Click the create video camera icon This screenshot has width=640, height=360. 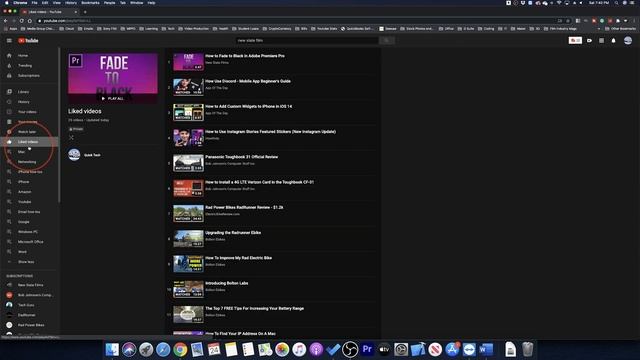pyautogui.click(x=589, y=40)
